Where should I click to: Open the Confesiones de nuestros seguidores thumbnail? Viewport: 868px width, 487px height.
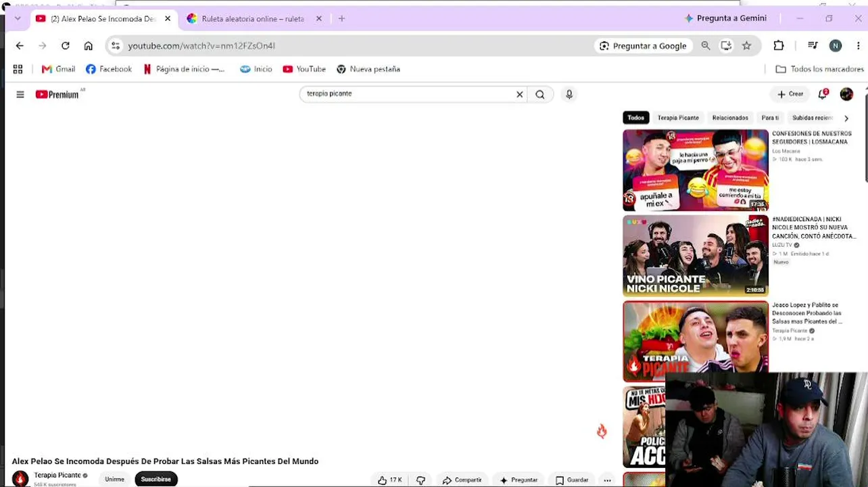click(696, 170)
